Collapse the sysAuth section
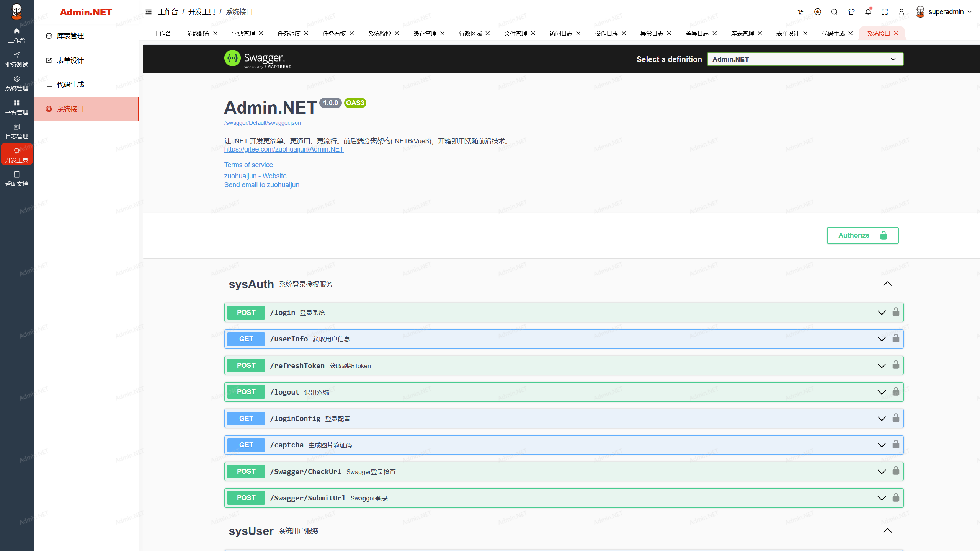Image resolution: width=980 pixels, height=551 pixels. coord(887,284)
